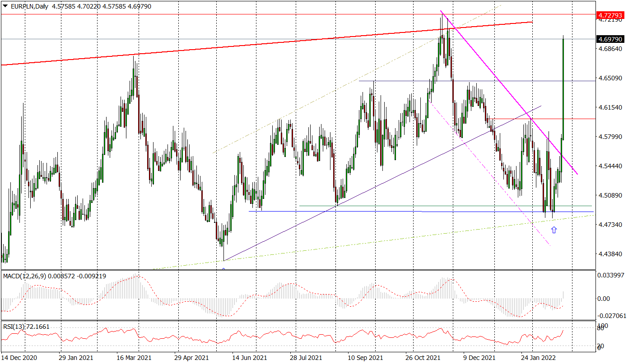Click the 4.50890 price axis label
Screen dimensions: 628x364
click(x=610, y=195)
